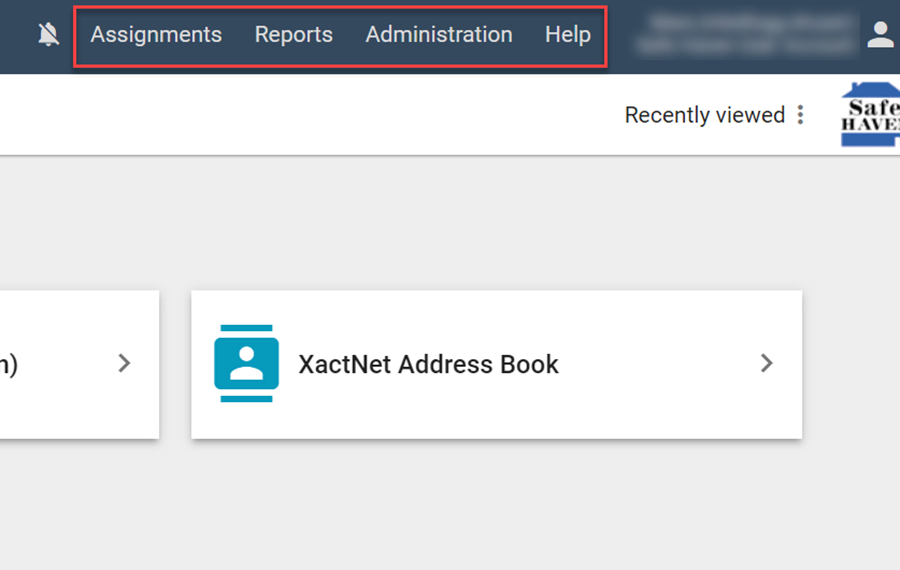Click the white toolbar left of Recently viewed
The height and width of the screenshot is (570, 900).
pyautogui.click(x=300, y=115)
